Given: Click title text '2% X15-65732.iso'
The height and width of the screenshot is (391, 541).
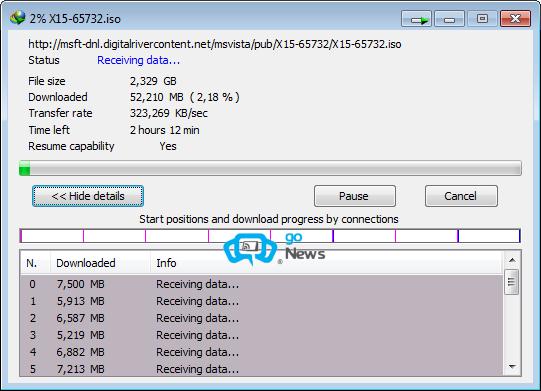Looking at the screenshot, I should coord(75,19).
